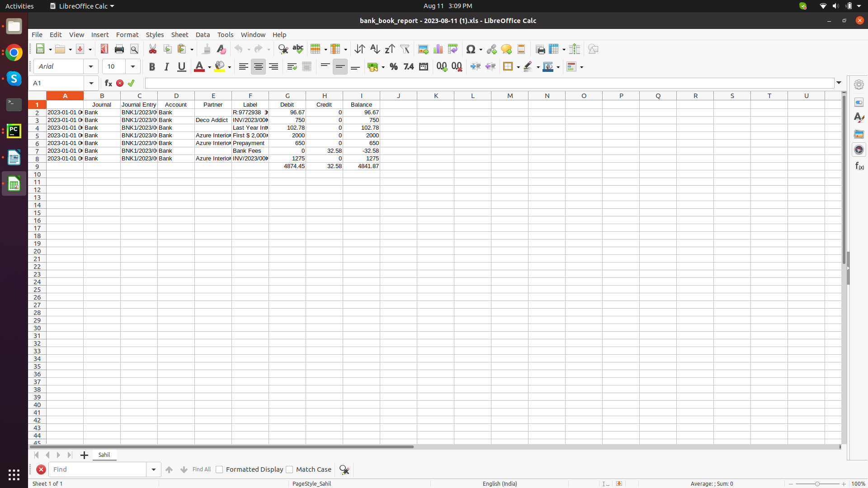Screen dimensions: 868x488
Task: Open the AutoFilter tool in toolbar
Action: (x=405, y=49)
